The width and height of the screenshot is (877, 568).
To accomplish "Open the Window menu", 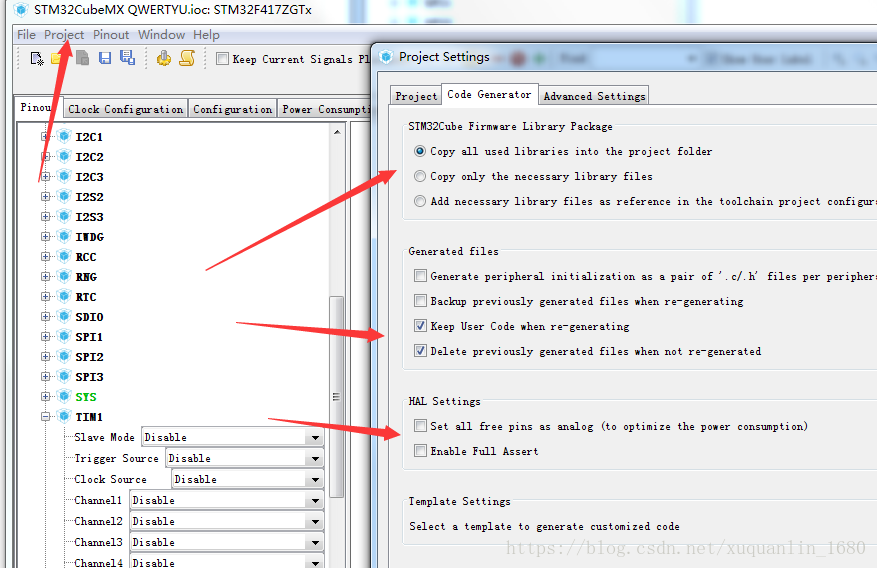I will (x=162, y=35).
